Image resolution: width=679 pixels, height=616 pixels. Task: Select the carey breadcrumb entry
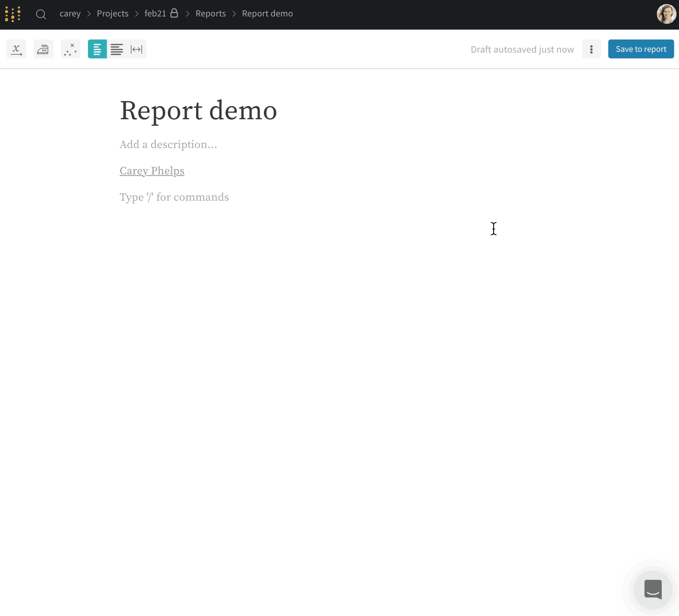pos(70,14)
